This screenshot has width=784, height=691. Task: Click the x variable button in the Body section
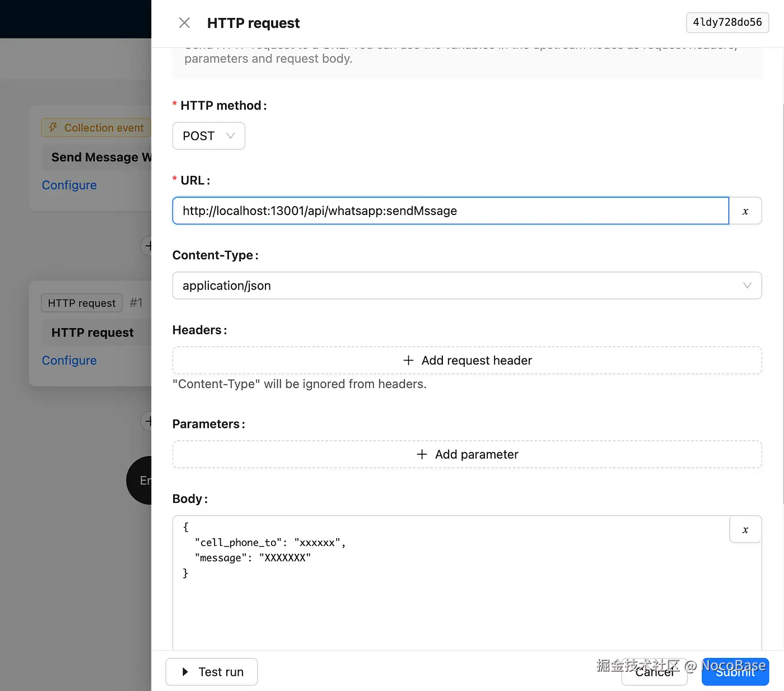[745, 529]
